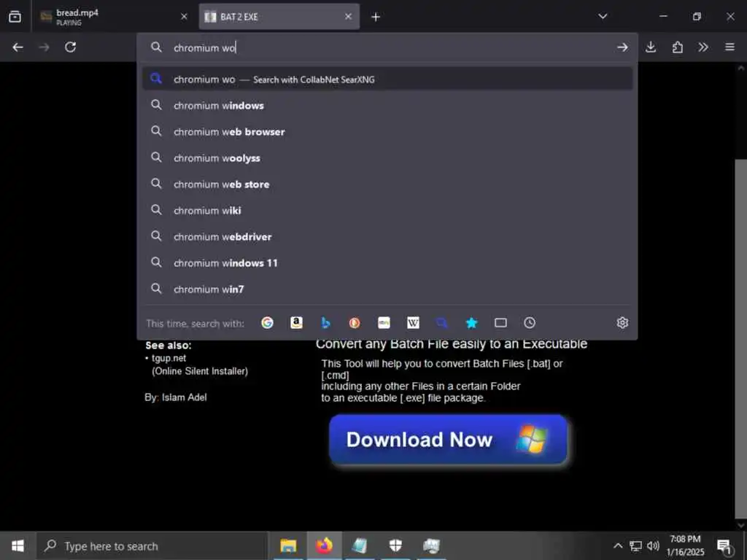Open the Downloads toolbar icon

[x=651, y=47]
